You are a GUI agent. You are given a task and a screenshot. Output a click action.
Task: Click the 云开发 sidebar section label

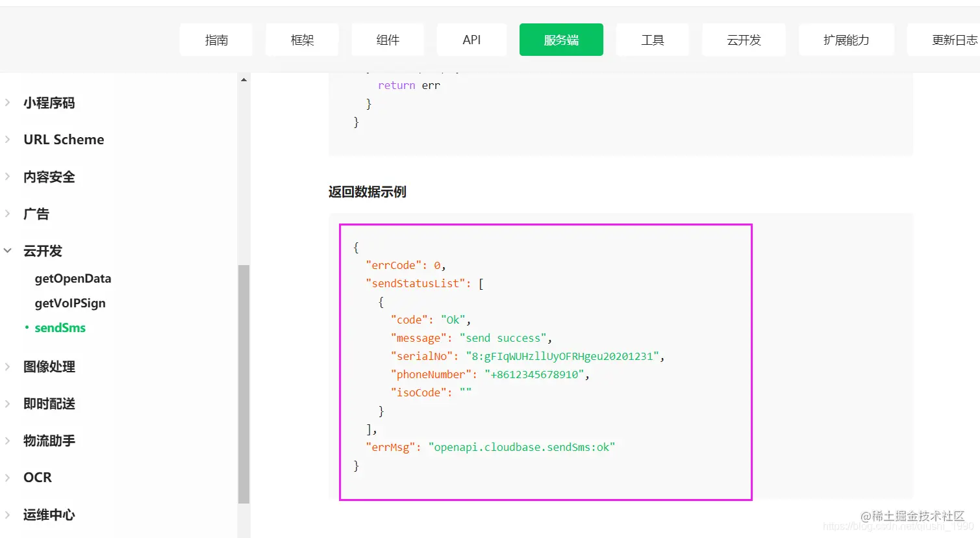pyautogui.click(x=43, y=251)
